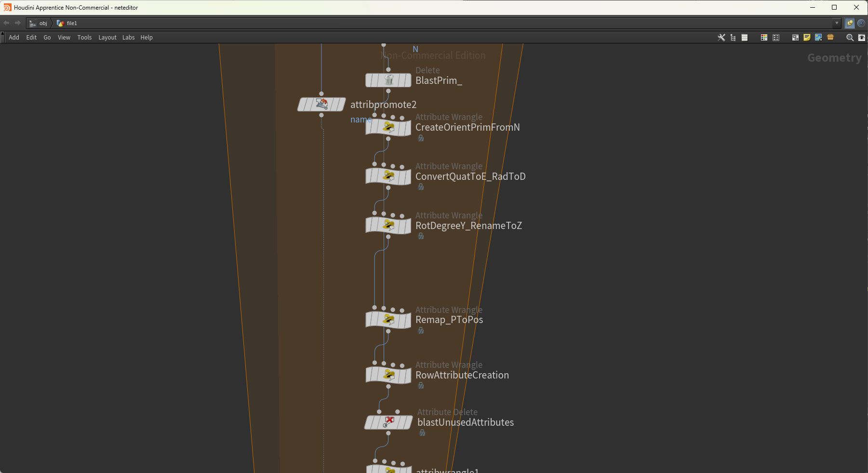Add a sticky note icon
The height and width of the screenshot is (473, 868).
807,38
